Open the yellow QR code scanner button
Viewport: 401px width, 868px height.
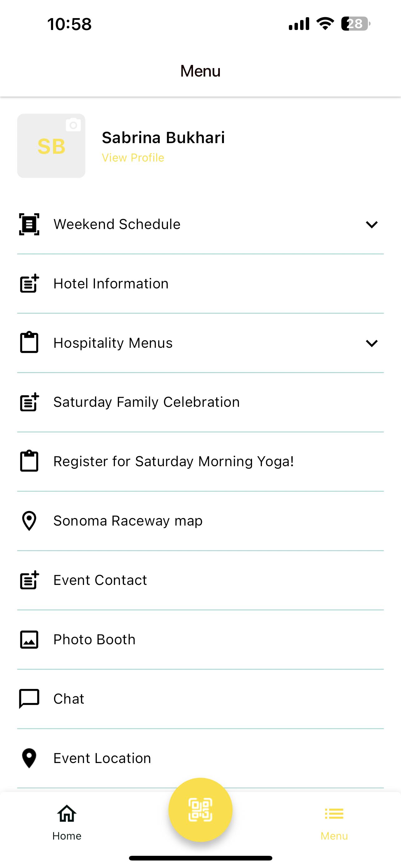coord(200,810)
